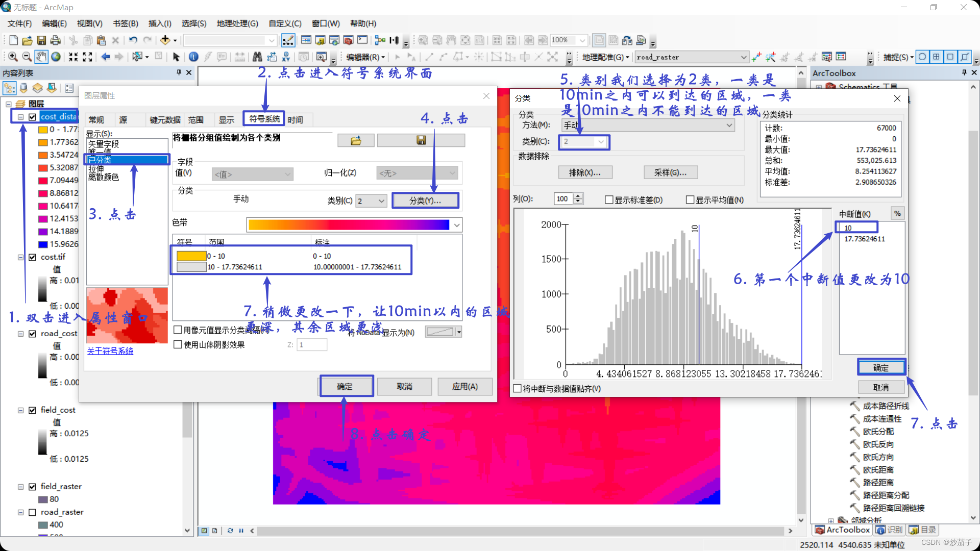The height and width of the screenshot is (551, 980).
Task: Click the yellow 0 - 10 symbol swatch
Action: tap(191, 256)
